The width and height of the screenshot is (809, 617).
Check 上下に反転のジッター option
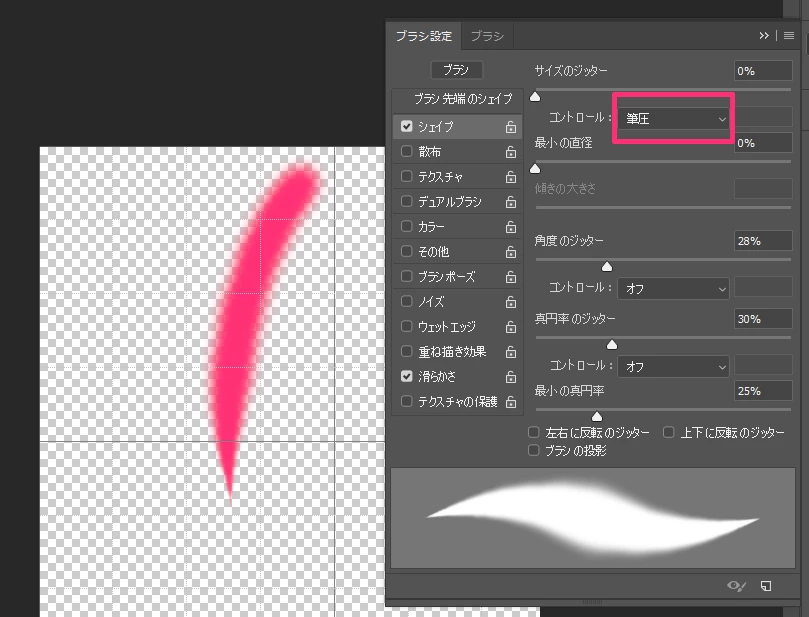coord(669,432)
